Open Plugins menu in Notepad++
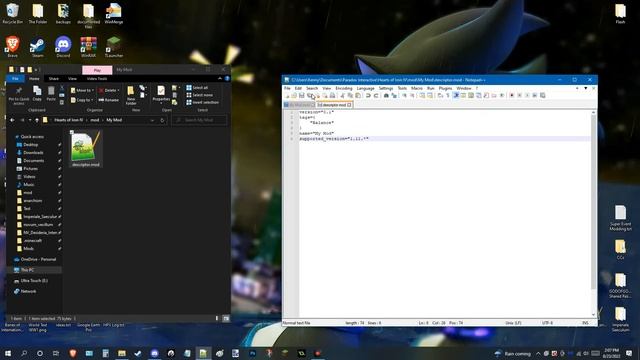Viewport: 640px width, 360px height. pyautogui.click(x=445, y=88)
